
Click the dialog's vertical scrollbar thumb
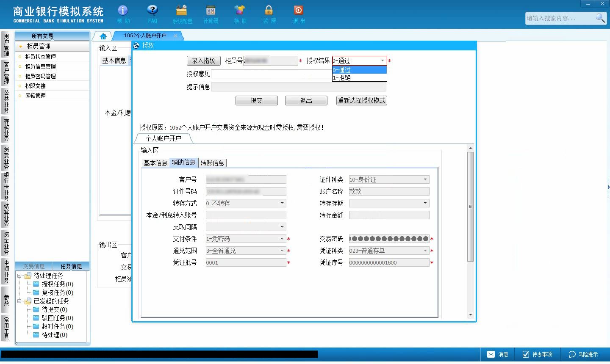tap(470, 207)
